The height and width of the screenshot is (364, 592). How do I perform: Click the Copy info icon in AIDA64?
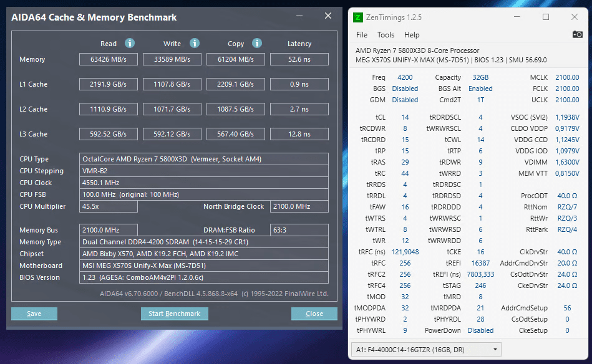click(257, 44)
